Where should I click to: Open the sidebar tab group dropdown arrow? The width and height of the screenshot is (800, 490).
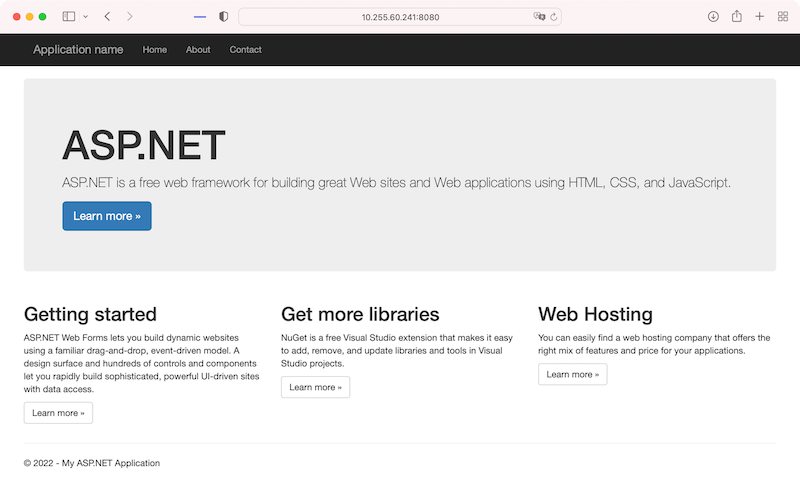pos(85,17)
